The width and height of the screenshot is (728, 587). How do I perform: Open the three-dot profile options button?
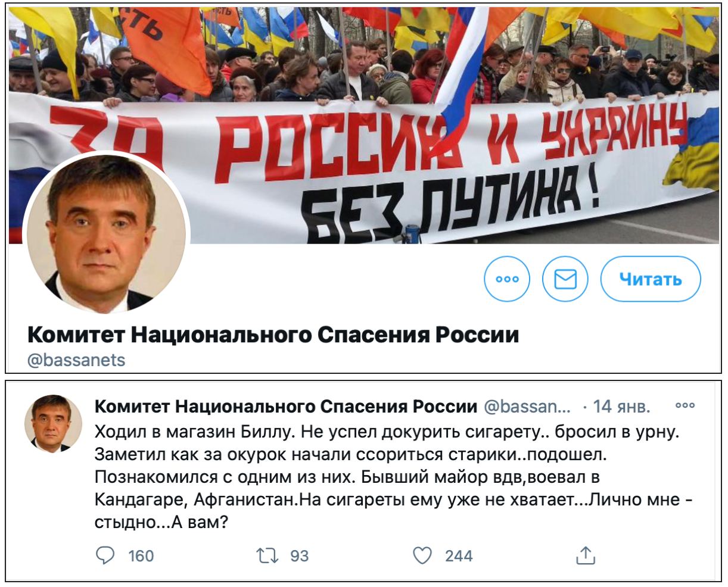(x=507, y=279)
